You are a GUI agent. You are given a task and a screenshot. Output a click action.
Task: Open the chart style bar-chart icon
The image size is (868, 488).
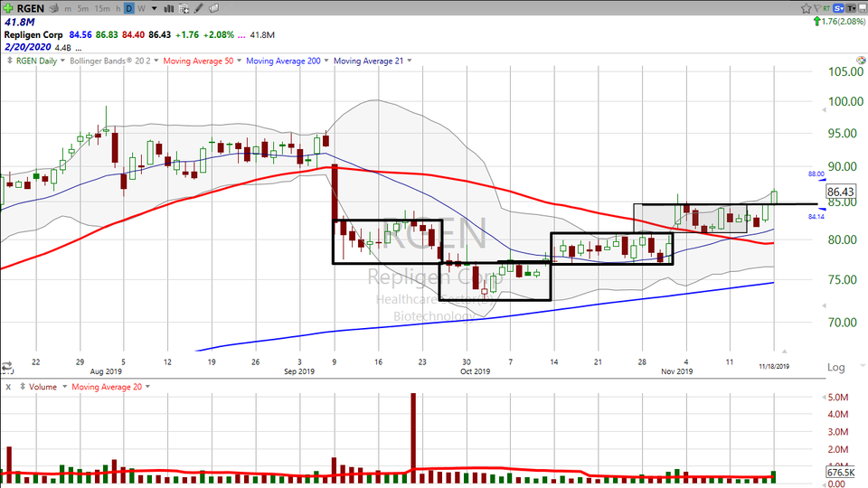pos(169,8)
